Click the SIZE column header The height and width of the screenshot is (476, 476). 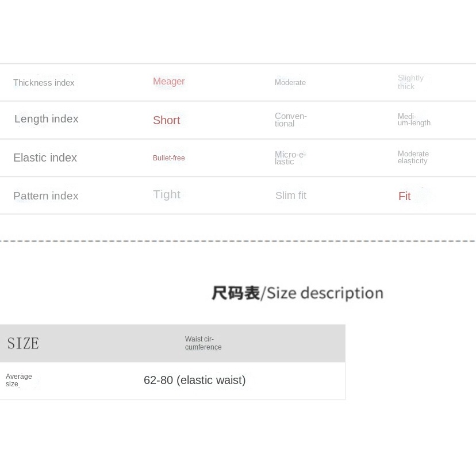point(23,343)
